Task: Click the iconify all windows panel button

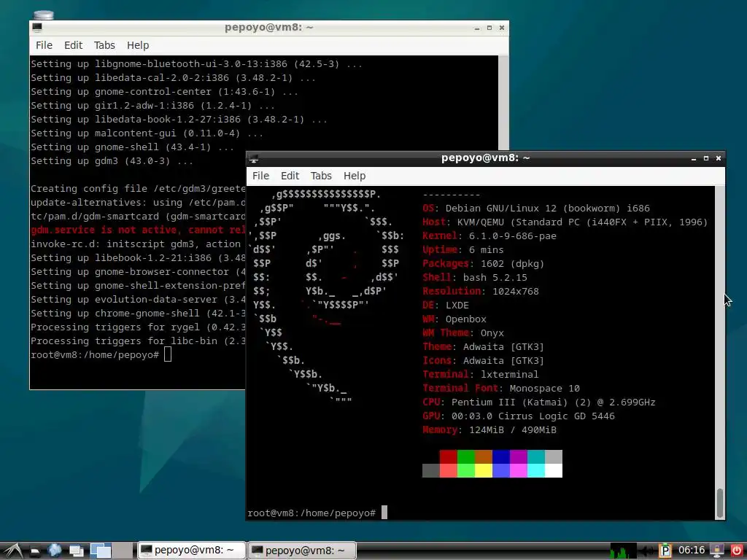Action: click(76, 551)
